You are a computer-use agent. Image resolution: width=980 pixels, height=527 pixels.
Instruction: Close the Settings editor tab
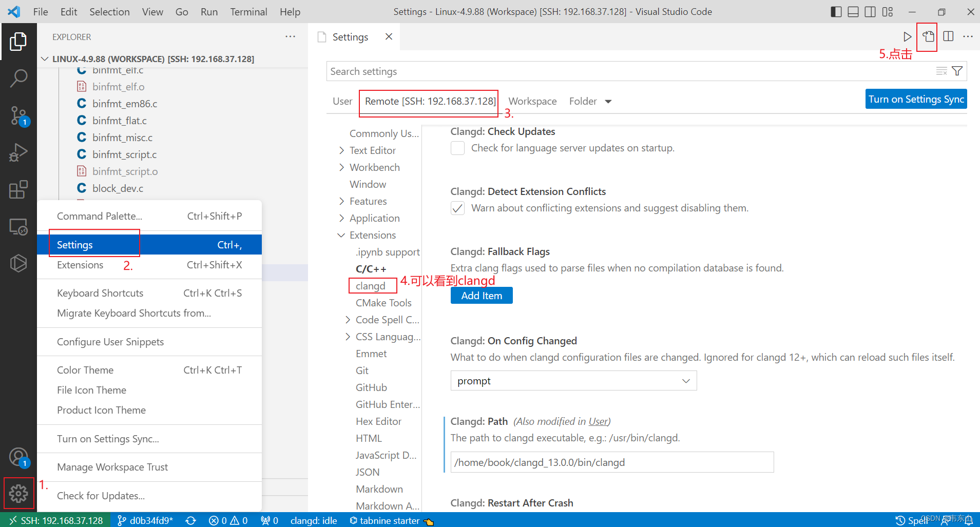(x=389, y=36)
